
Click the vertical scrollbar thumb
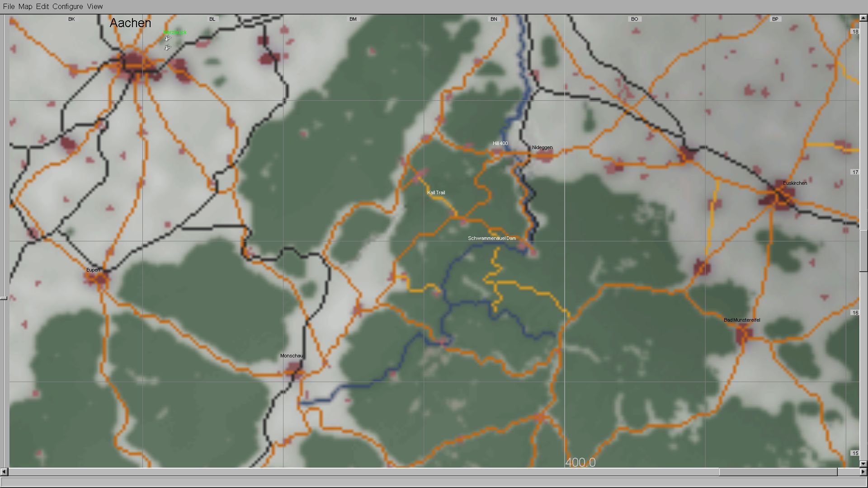coord(863,251)
